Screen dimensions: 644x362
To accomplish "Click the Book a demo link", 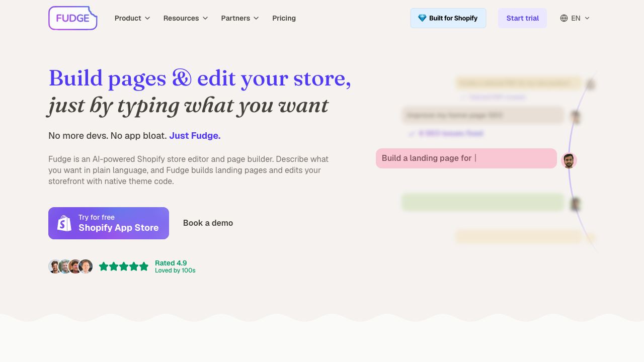I will [x=208, y=223].
